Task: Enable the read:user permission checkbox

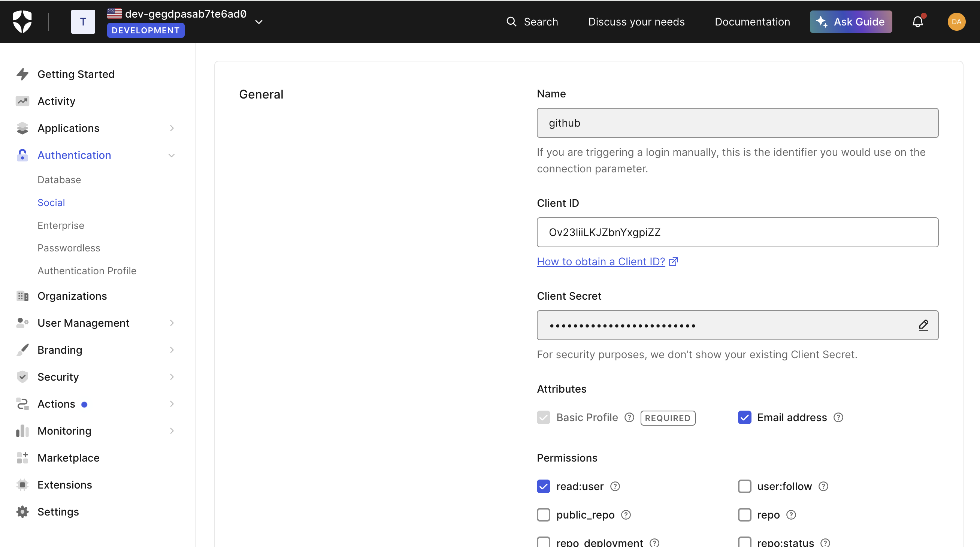Action: pyautogui.click(x=544, y=486)
